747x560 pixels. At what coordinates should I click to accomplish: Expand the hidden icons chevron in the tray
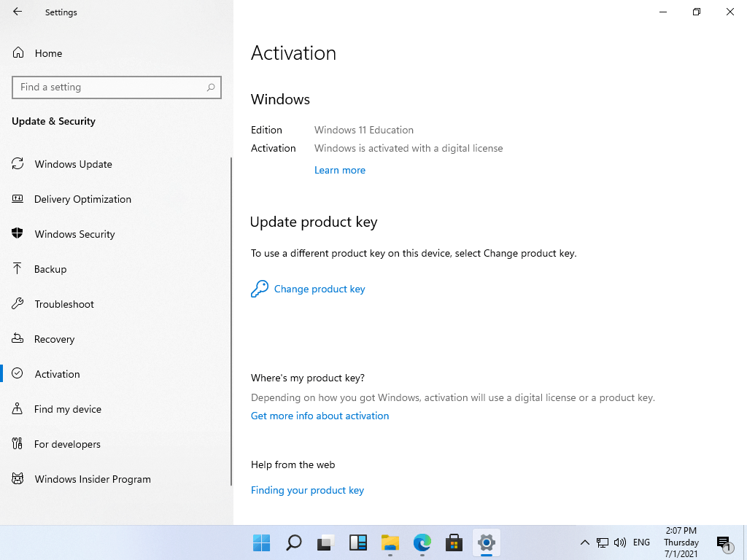coord(585,542)
